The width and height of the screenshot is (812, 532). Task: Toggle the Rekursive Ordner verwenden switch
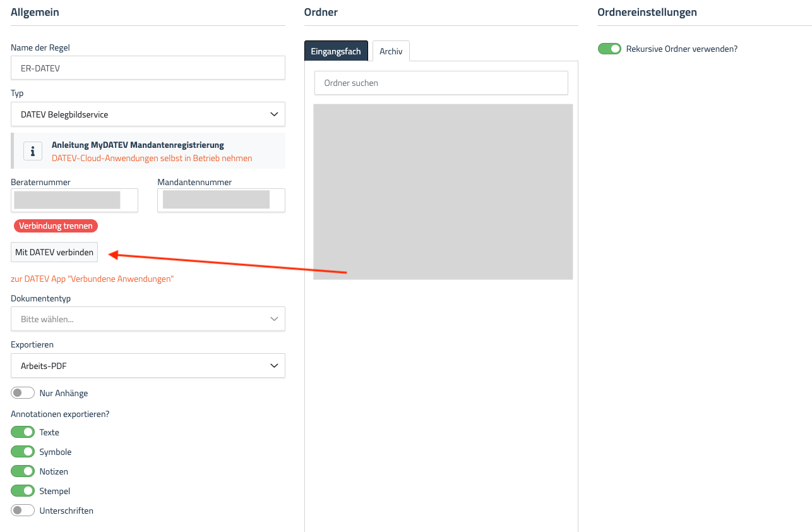coord(610,49)
